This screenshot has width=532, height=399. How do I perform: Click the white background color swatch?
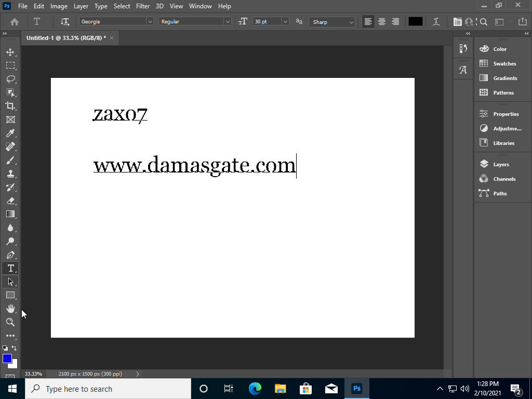pos(14,365)
